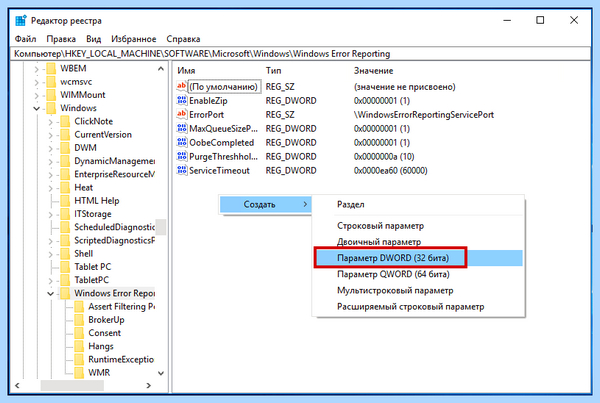This screenshot has height=403, width=600.
Task: Select the DWORD icon next to MaxQueueSizeP...
Action: [x=181, y=128]
